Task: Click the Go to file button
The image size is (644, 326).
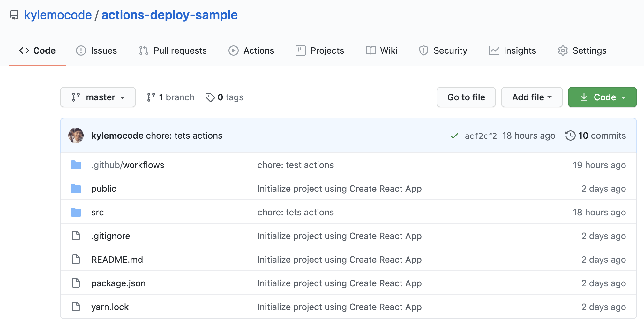Action: pyautogui.click(x=466, y=97)
